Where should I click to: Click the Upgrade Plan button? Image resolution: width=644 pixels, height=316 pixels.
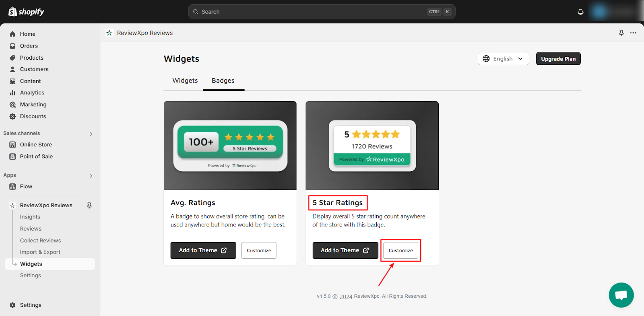point(558,59)
